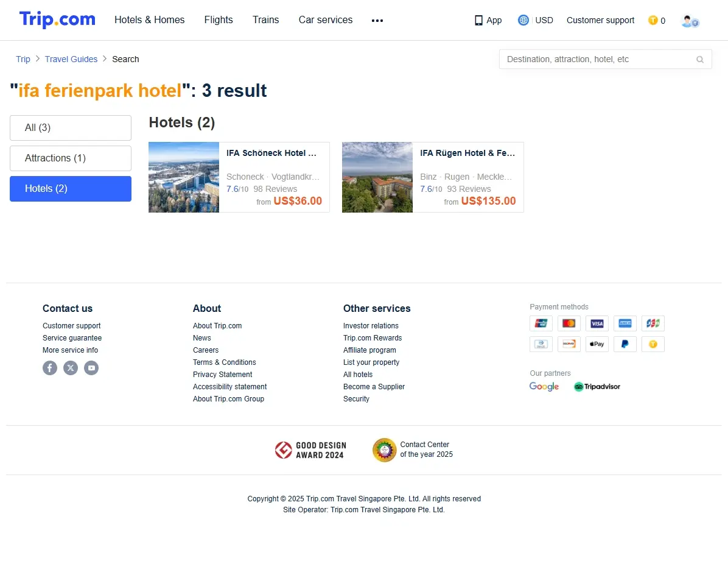Select the Hotels (2) filter tab
The image size is (728, 561).
[71, 189]
